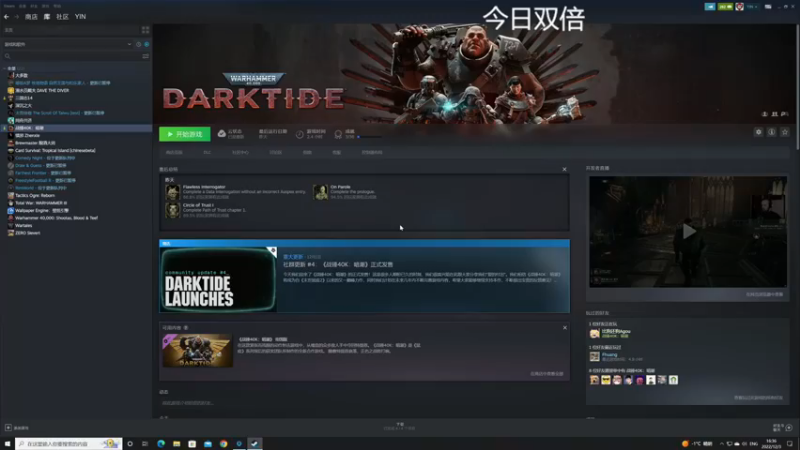Close the recent achievements panel
The image size is (800, 450).
point(564,169)
